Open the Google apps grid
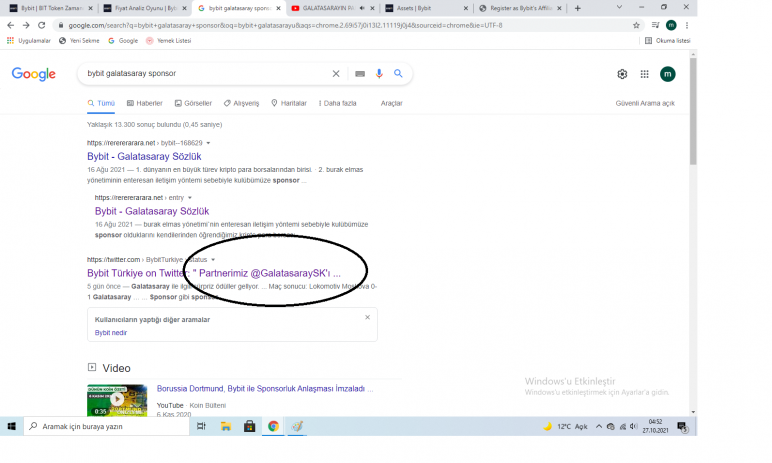Viewport: 772px width, 463px height. 644,74
